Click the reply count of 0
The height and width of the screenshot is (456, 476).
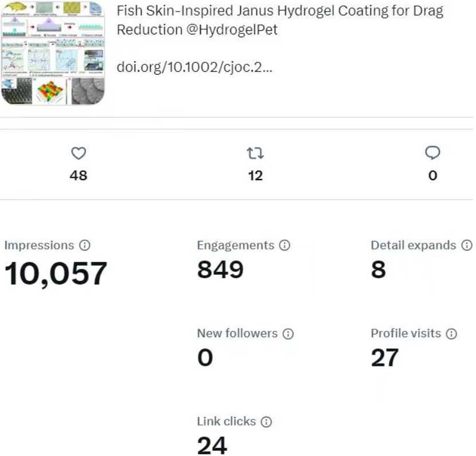pos(432,176)
